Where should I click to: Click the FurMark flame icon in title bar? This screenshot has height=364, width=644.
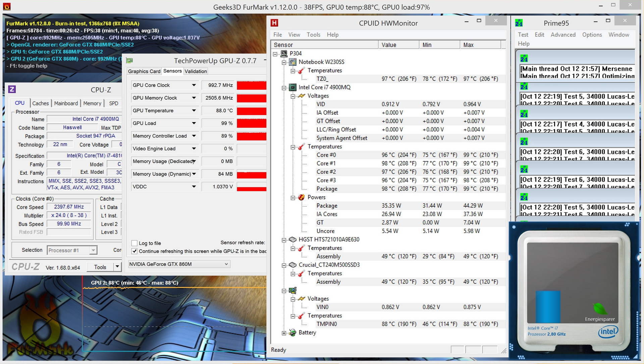(x=7, y=7)
